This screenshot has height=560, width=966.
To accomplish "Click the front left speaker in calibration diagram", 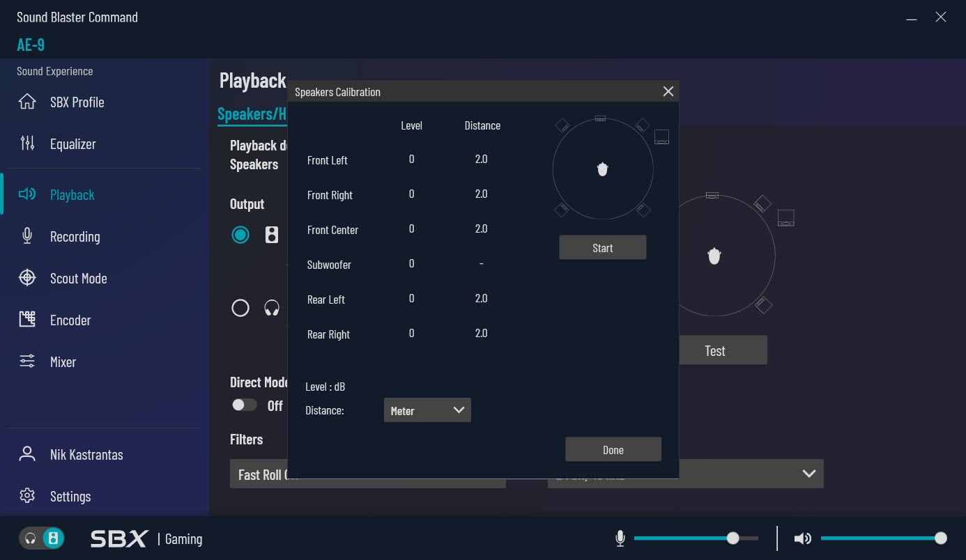I will [x=562, y=125].
